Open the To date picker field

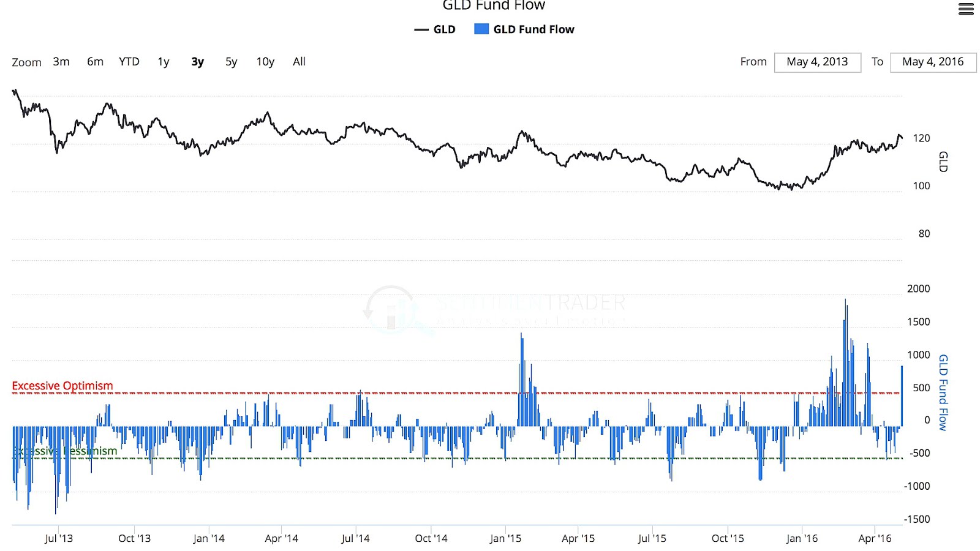click(933, 62)
